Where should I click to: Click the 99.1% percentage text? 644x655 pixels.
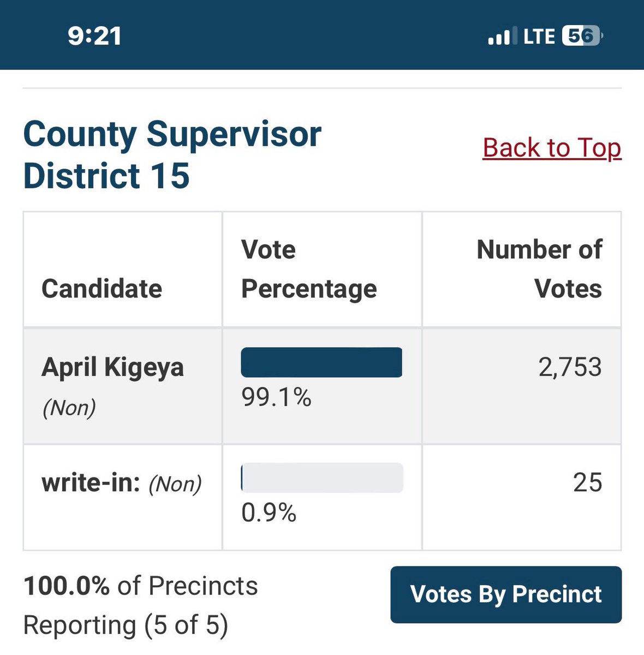point(276,397)
